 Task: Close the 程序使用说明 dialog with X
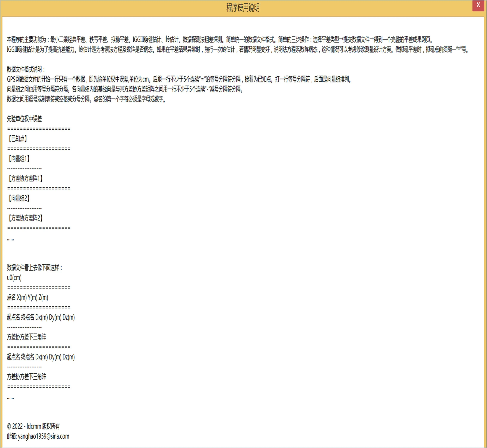pos(478,6)
